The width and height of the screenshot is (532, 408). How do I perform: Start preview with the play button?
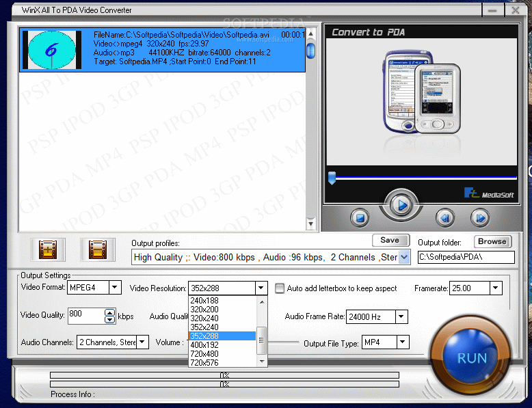(x=401, y=205)
